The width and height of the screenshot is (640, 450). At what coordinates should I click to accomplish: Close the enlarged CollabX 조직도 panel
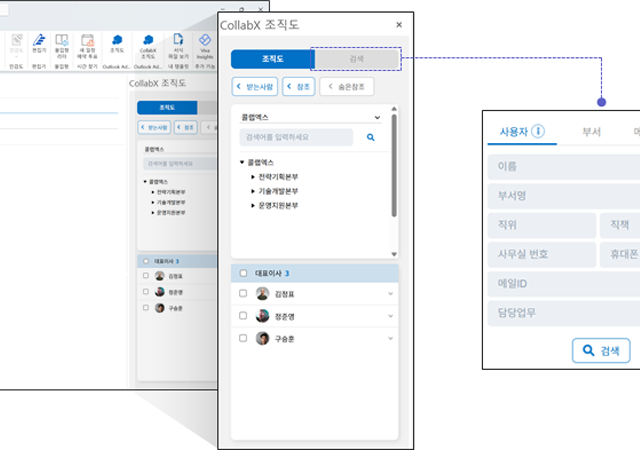click(399, 25)
